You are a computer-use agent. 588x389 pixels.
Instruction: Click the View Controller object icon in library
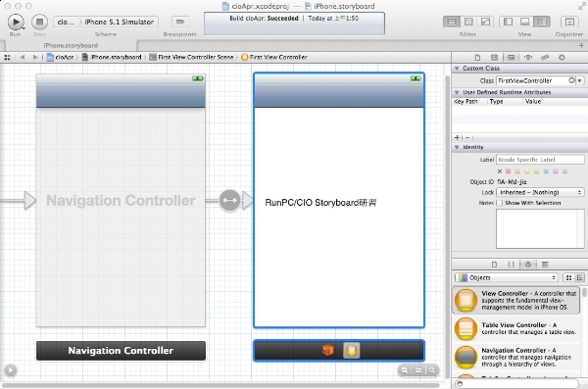[x=465, y=301]
